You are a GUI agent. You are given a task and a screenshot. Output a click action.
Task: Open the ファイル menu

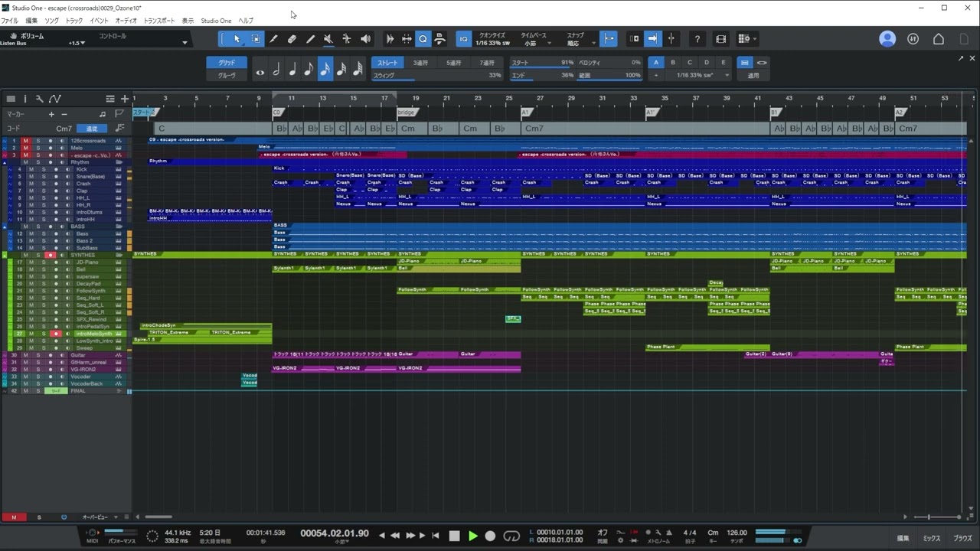[8, 21]
